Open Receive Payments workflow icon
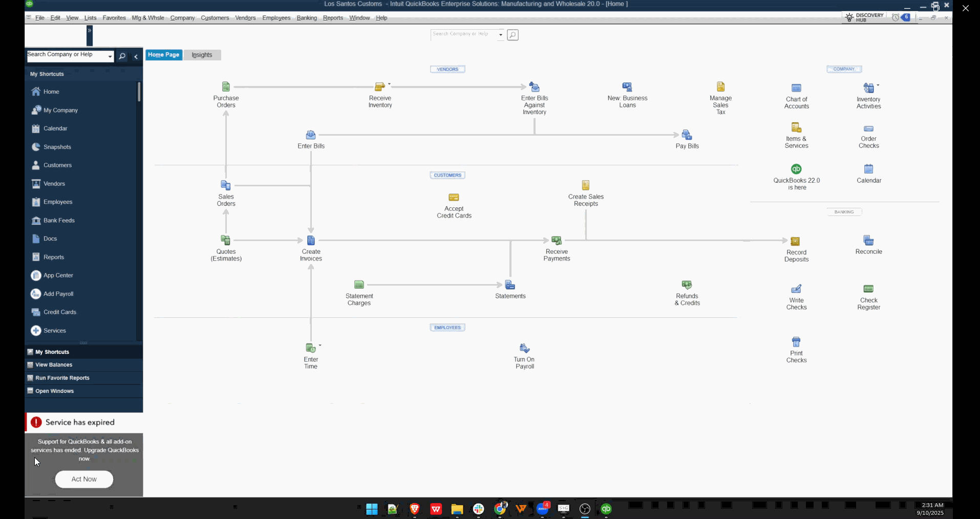The image size is (980, 519). tap(557, 241)
